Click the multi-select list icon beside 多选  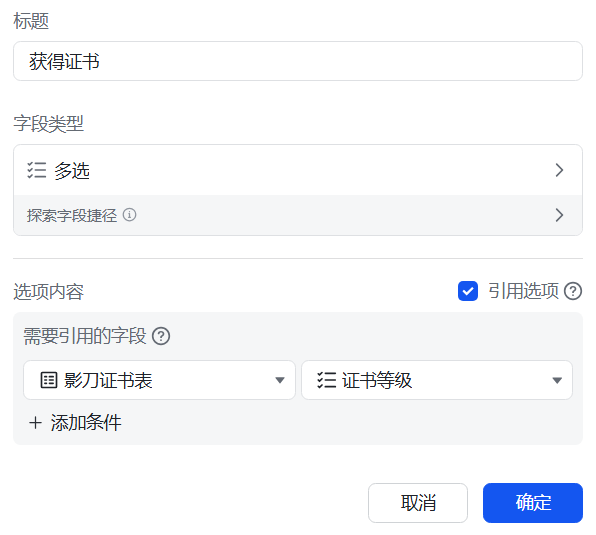[x=37, y=170]
